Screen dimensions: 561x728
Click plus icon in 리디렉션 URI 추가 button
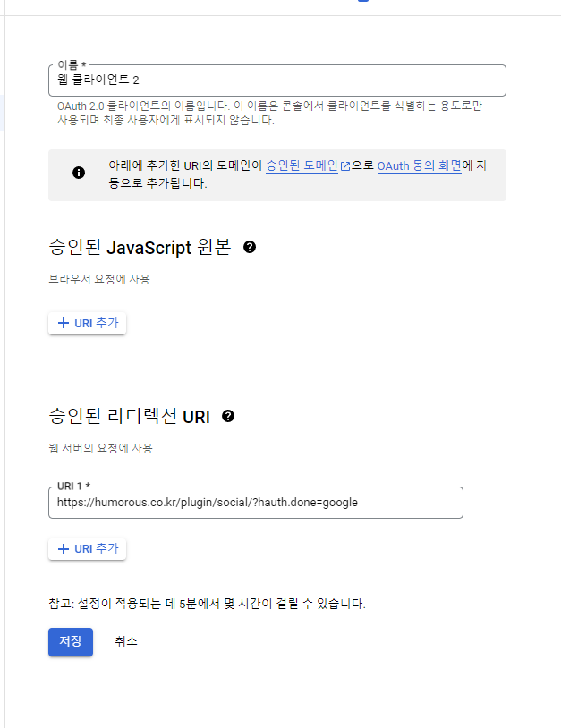(x=64, y=549)
